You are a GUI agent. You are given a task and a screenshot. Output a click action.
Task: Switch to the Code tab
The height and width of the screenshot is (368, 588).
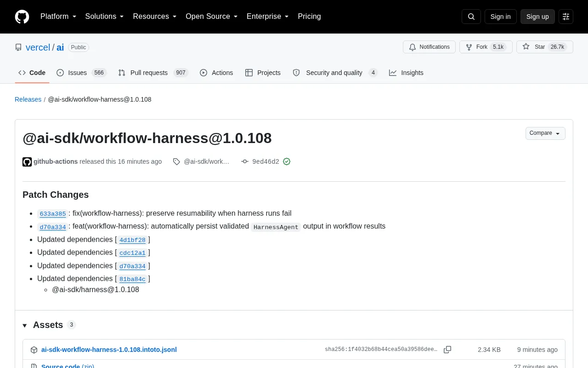32,73
